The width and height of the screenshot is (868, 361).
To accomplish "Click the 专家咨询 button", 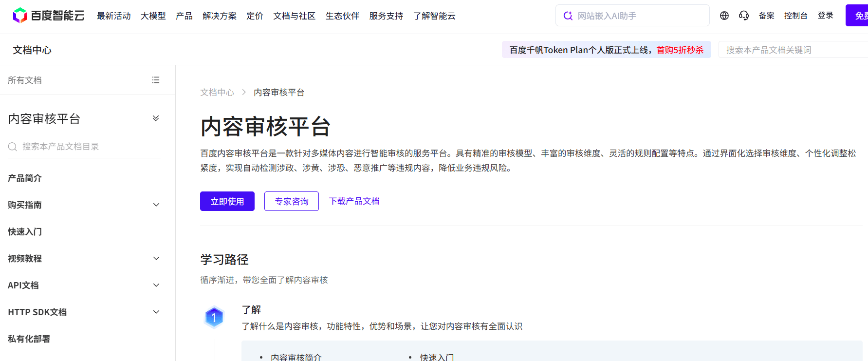I will click(x=292, y=201).
